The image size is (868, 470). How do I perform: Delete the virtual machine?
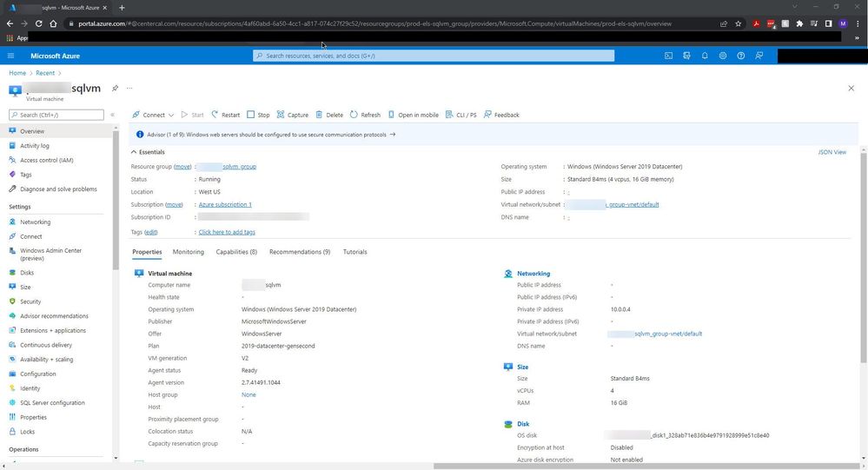point(329,115)
